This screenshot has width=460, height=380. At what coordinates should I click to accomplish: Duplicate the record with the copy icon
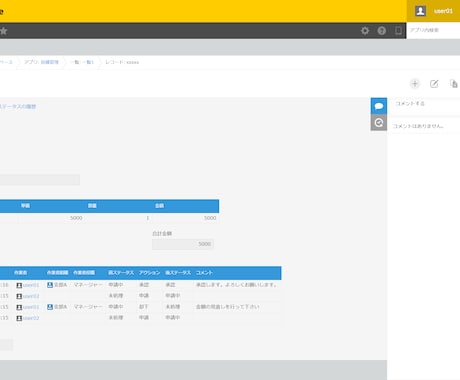454,84
